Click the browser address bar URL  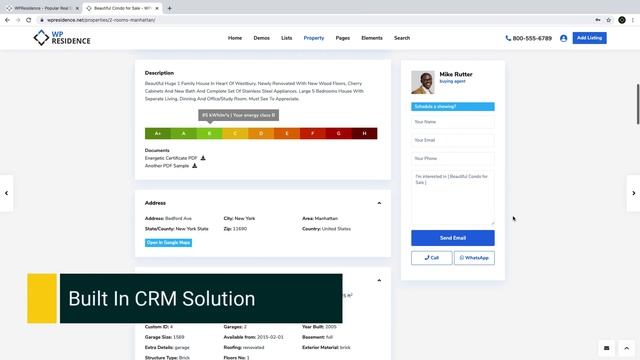coord(101,20)
